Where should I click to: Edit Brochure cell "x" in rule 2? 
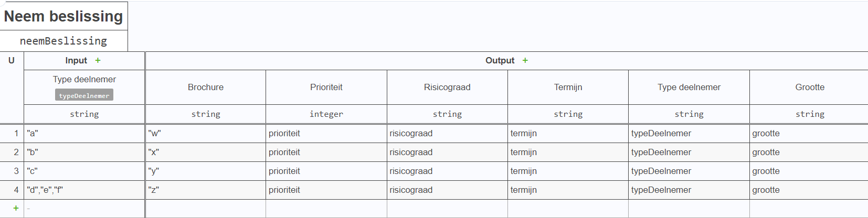pyautogui.click(x=206, y=152)
